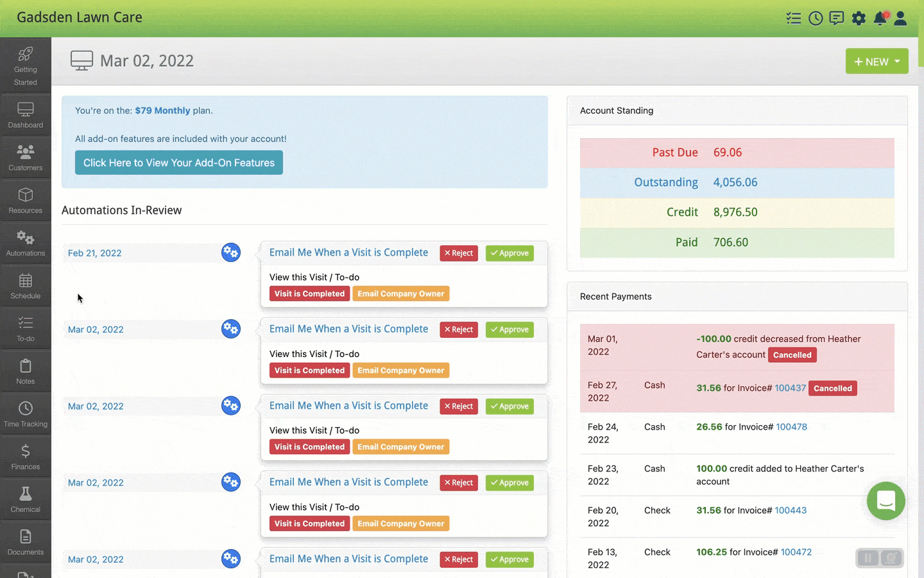Image resolution: width=924 pixels, height=578 pixels.
Task: Go to Getting Started in the sidebar
Action: click(26, 66)
